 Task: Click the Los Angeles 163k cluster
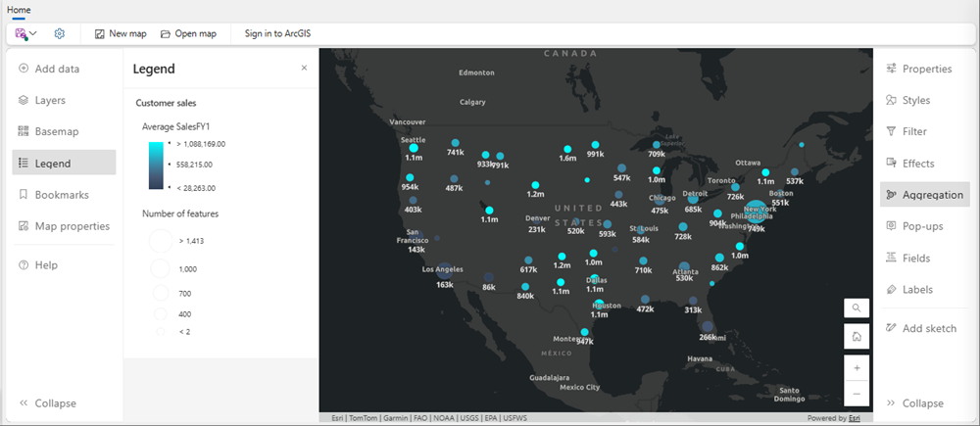444,270
